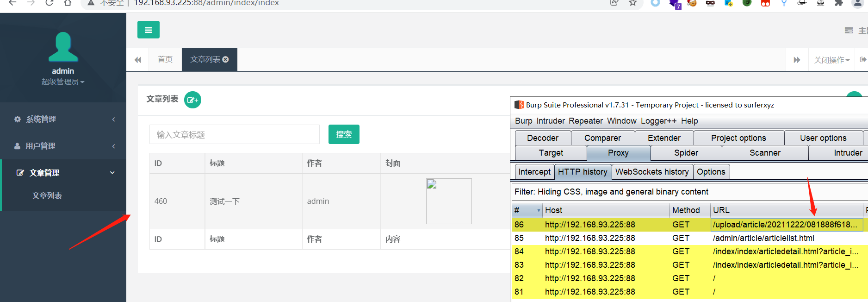Sort by the URL column header
The width and height of the screenshot is (868, 302).
787,210
